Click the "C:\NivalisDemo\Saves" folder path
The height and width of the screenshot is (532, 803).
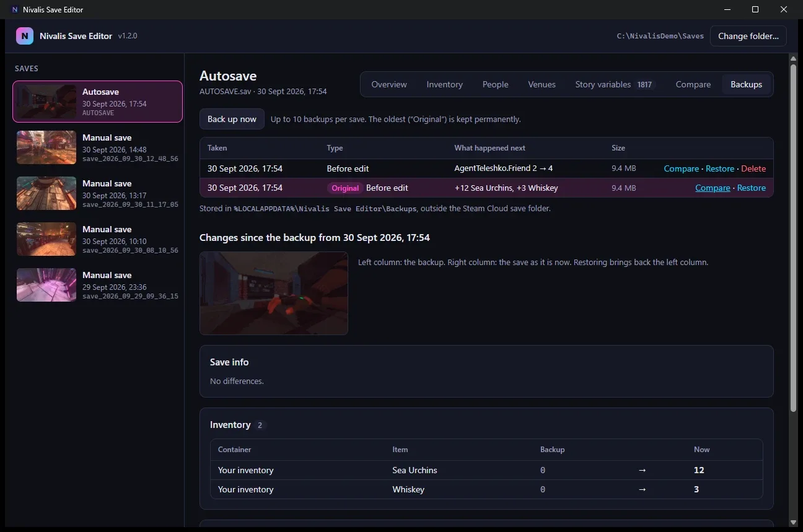[660, 36]
